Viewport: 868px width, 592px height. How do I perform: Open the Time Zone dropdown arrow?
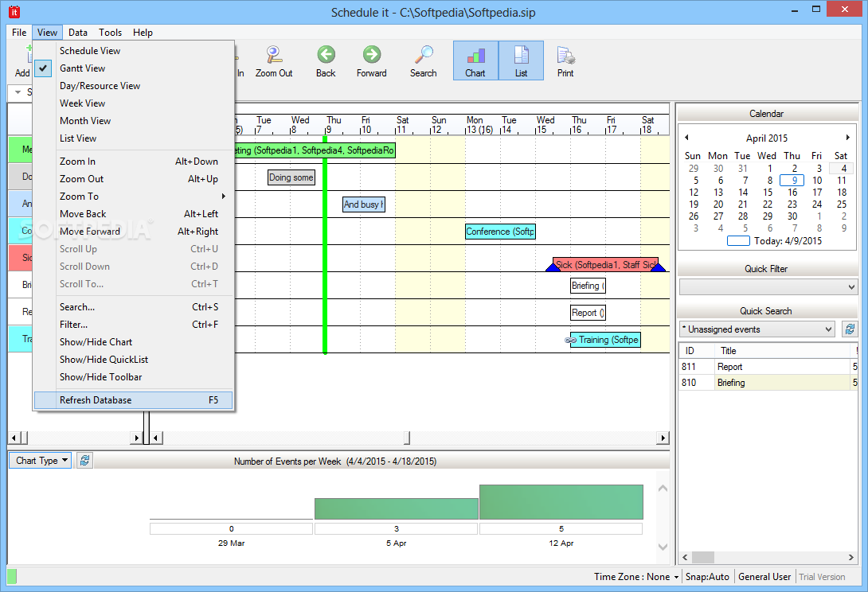[676, 577]
